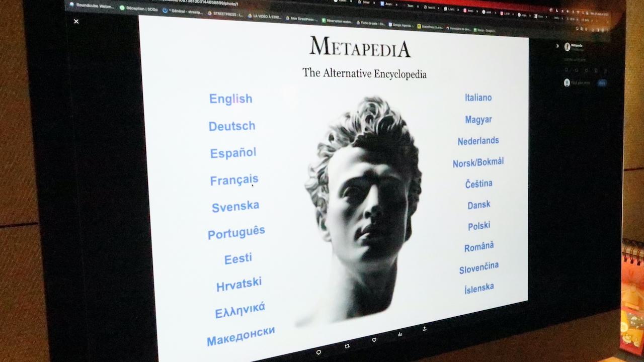
Task: Click the Metapedia profile avatar
Action: pyautogui.click(x=567, y=47)
